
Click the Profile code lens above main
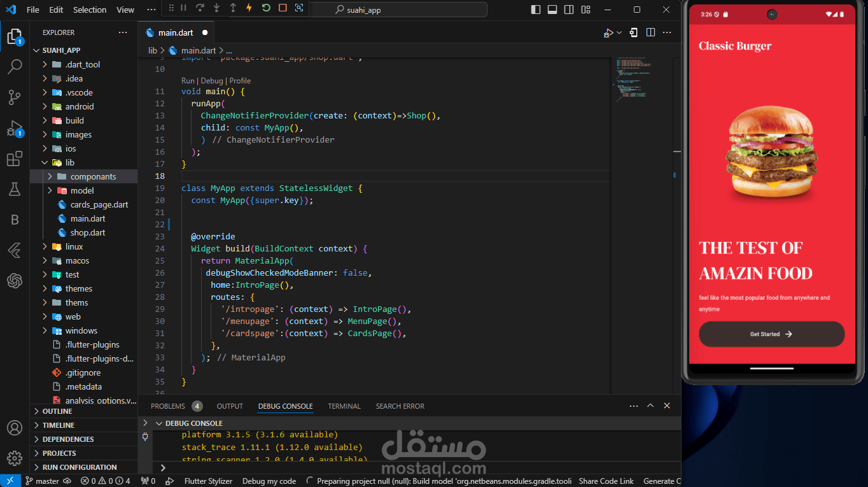point(240,81)
